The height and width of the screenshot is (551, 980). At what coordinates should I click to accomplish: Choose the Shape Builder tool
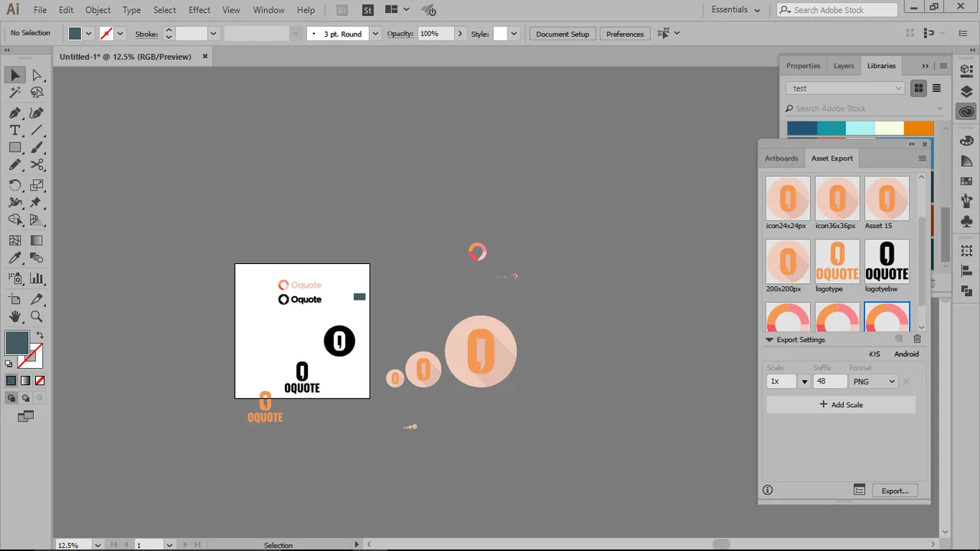click(15, 220)
